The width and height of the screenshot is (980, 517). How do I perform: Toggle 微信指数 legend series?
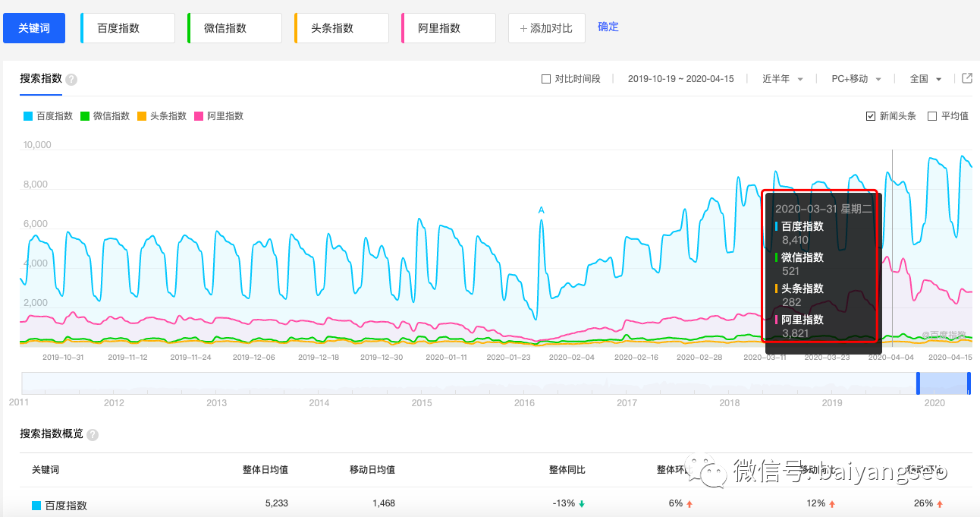105,116
